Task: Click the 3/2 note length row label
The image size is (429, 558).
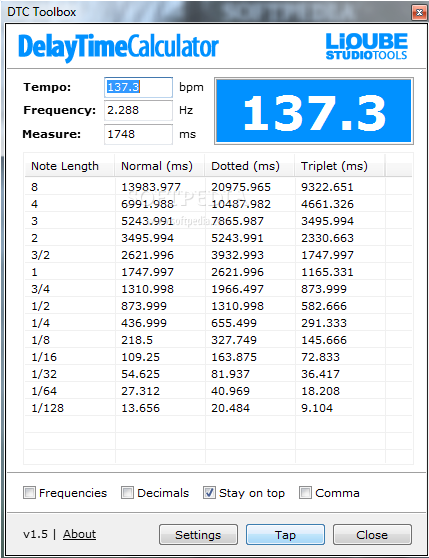Action: tap(41, 255)
